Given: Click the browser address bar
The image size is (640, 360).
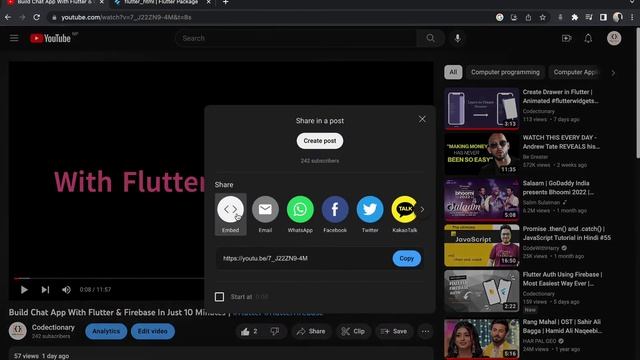Looking at the screenshot, I should pos(269,17).
